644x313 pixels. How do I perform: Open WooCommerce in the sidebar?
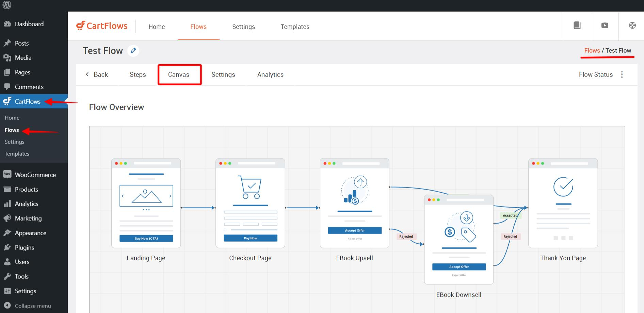(x=35, y=175)
